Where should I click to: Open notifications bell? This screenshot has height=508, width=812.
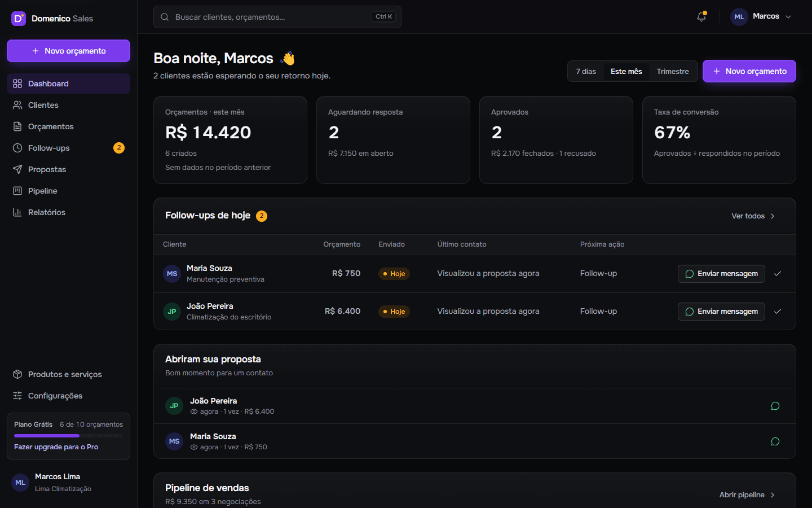tap(701, 16)
